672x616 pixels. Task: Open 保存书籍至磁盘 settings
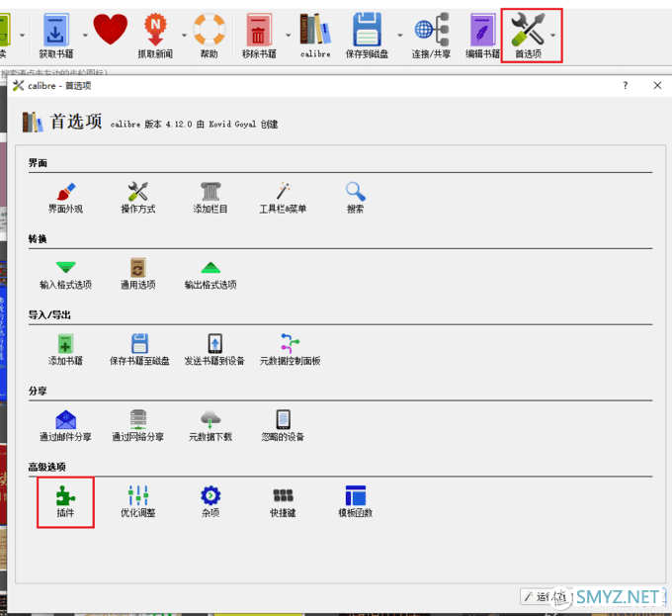coord(139,350)
